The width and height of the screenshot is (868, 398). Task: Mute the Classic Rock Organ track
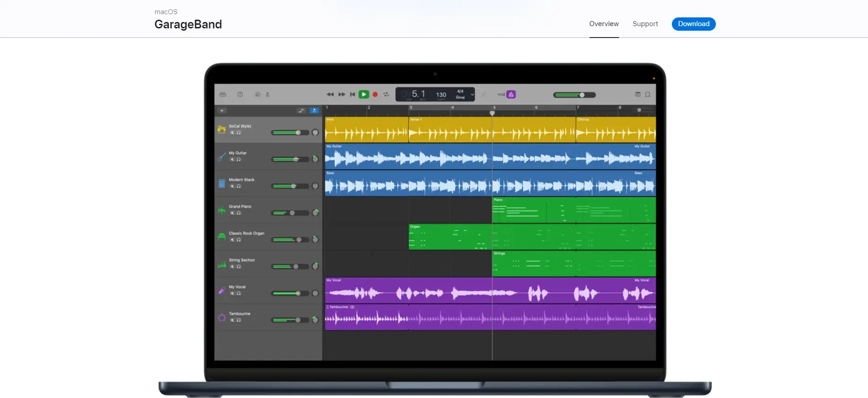click(232, 240)
